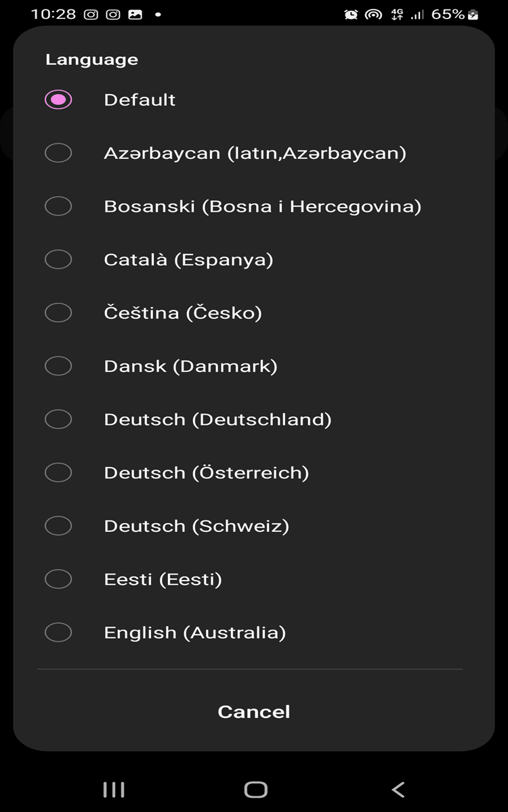The width and height of the screenshot is (508, 812).
Task: Pick the Deutsch (Schweiz) radio button
Action: coord(58,526)
